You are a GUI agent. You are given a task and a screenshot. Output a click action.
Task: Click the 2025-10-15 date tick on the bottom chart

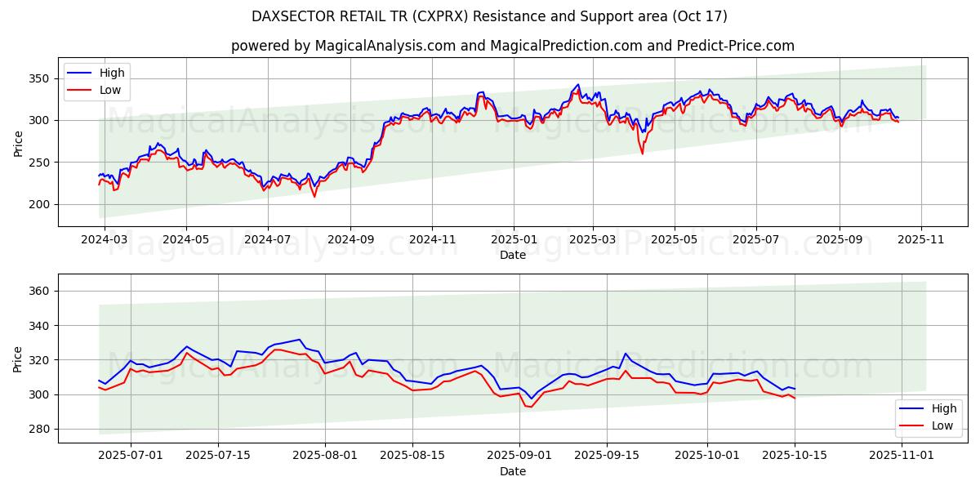click(x=795, y=457)
